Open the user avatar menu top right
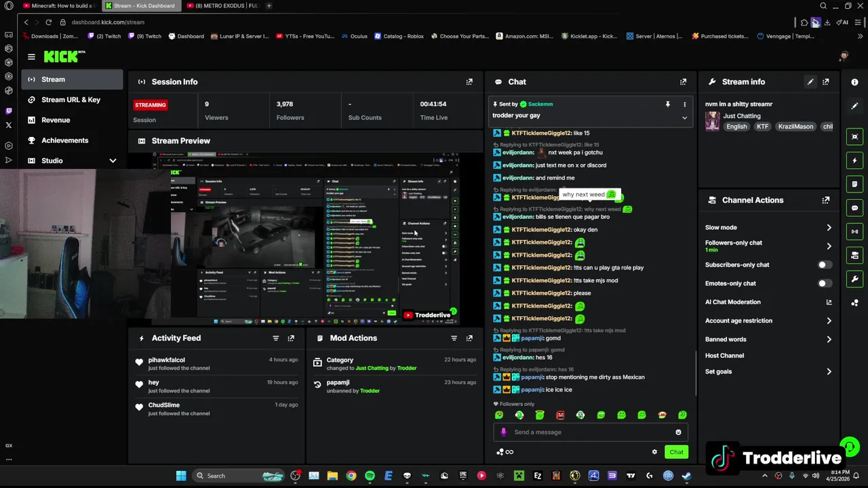The image size is (868, 488). [x=844, y=56]
